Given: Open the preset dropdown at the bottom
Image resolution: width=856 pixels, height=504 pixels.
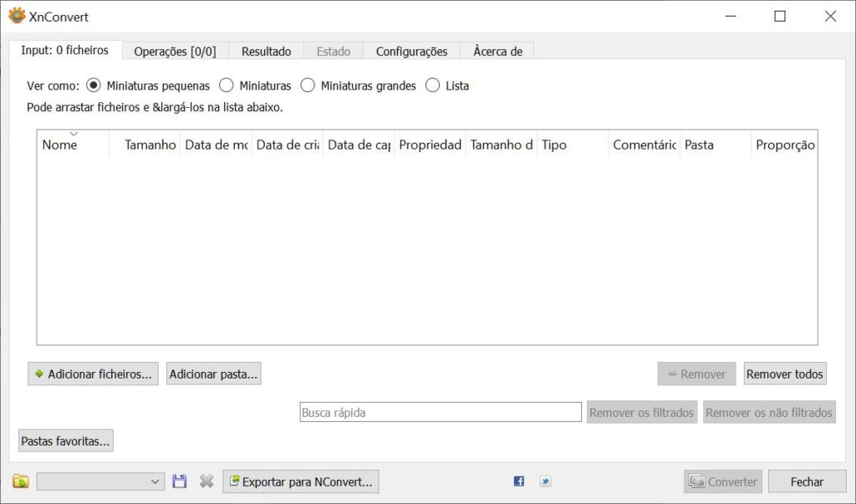Looking at the screenshot, I should tap(100, 481).
